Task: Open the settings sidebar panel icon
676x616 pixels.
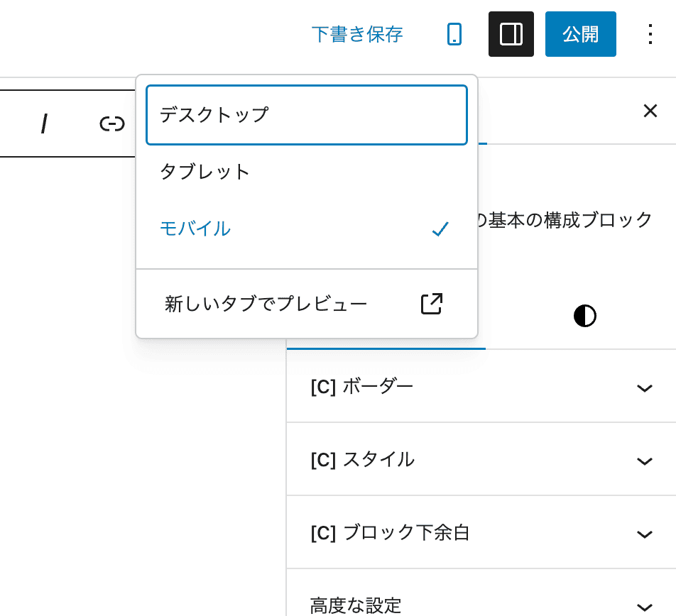Action: (x=511, y=33)
